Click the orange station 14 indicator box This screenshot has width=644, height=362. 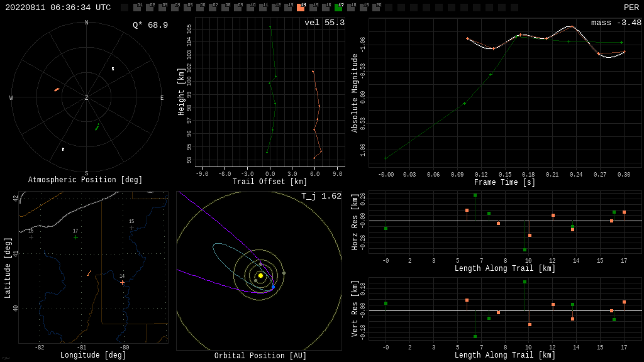pos(301,8)
